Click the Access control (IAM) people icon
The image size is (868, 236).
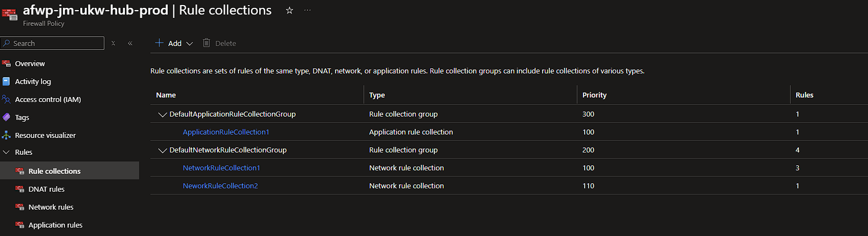7,99
